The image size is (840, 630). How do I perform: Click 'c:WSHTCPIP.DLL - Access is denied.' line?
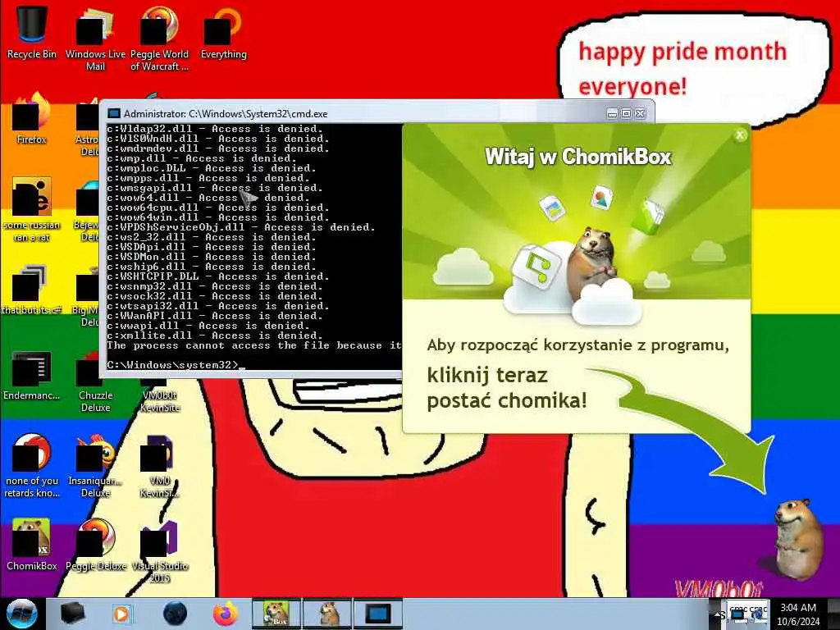tap(218, 276)
